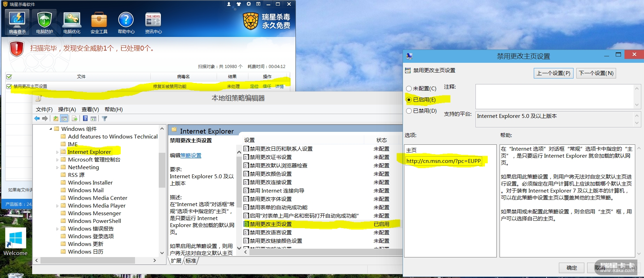Screen dimensions: 644x278
Task: Click the red warning shield icon in Rising
Action: (17, 48)
